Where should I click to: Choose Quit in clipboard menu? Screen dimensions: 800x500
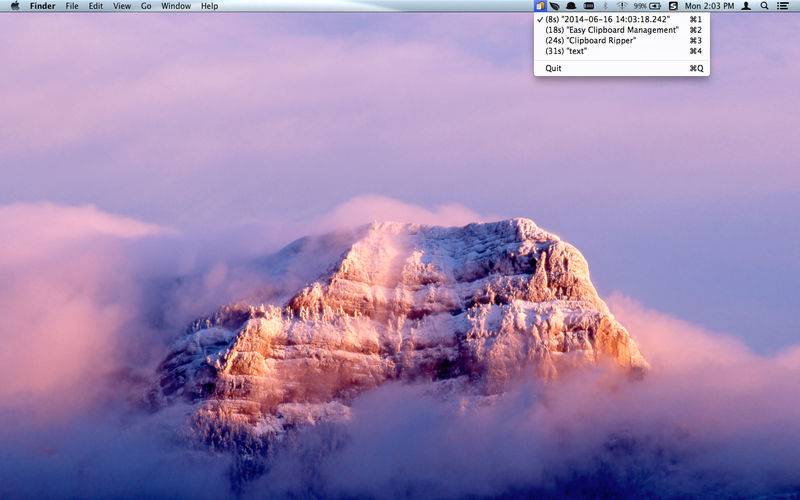[x=621, y=68]
